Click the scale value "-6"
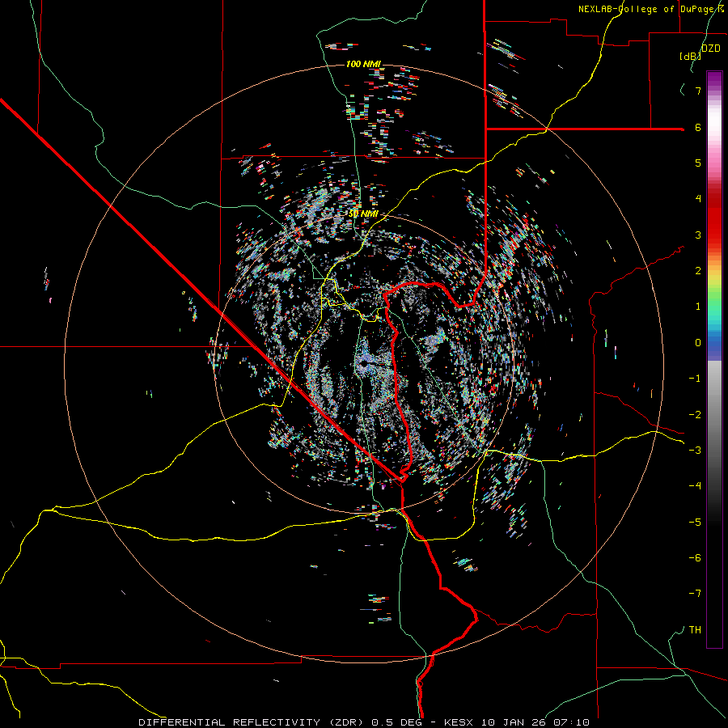Screen dimensions: 728x728 (695, 558)
